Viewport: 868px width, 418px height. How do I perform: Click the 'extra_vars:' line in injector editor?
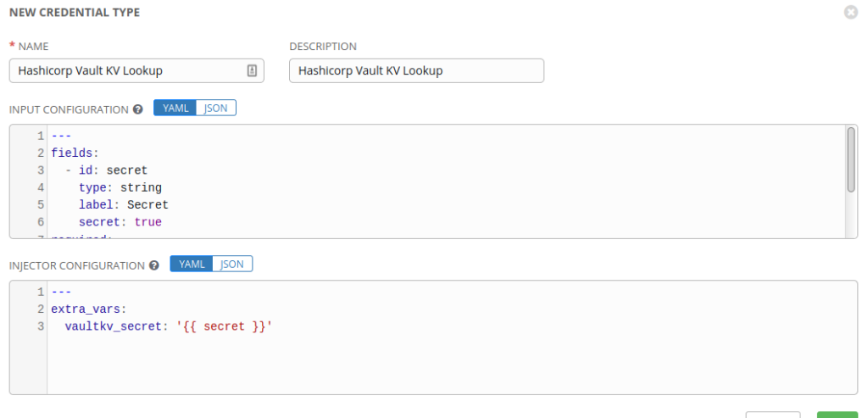(x=88, y=309)
